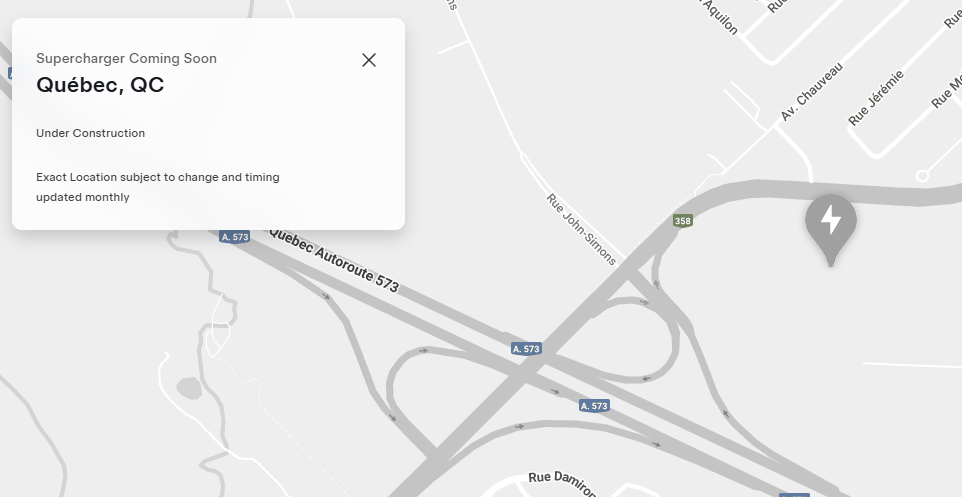Click the partial blue shield at left edge

(x=11, y=74)
